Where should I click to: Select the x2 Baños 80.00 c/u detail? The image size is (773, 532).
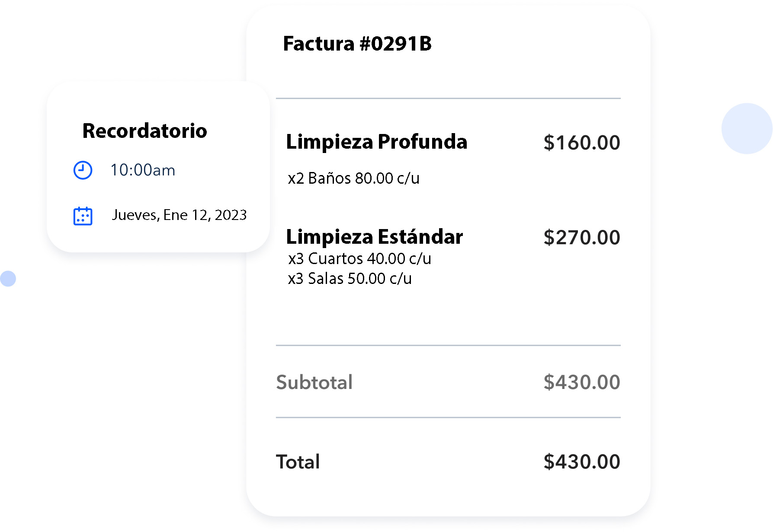click(x=353, y=178)
